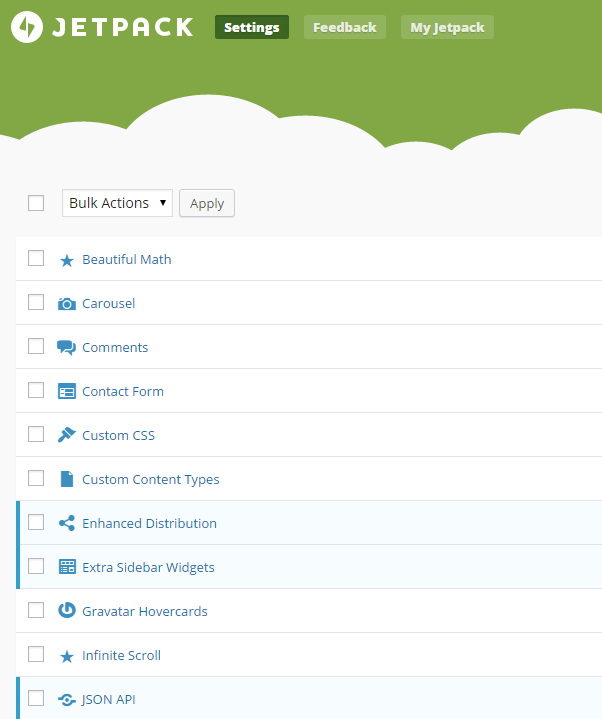The image size is (602, 719).
Task: Click the star icon beside Beautiful Math
Action: pos(67,260)
